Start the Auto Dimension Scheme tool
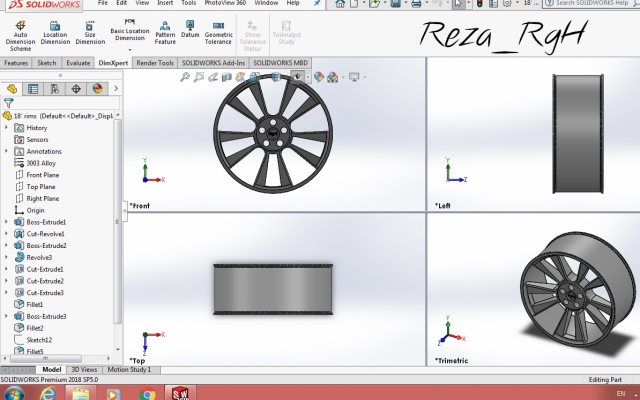The height and width of the screenshot is (400, 640). 20,36
